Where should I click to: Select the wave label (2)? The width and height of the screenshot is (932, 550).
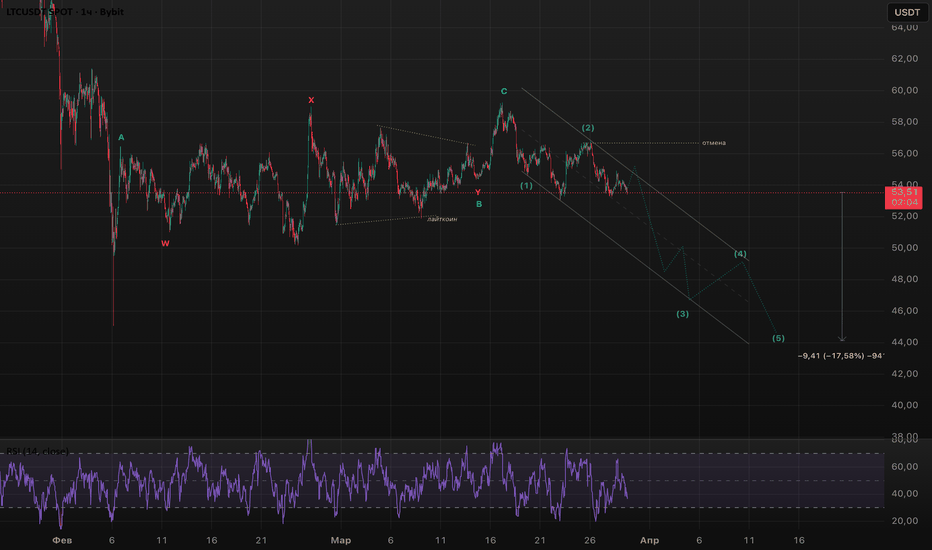[x=588, y=127]
